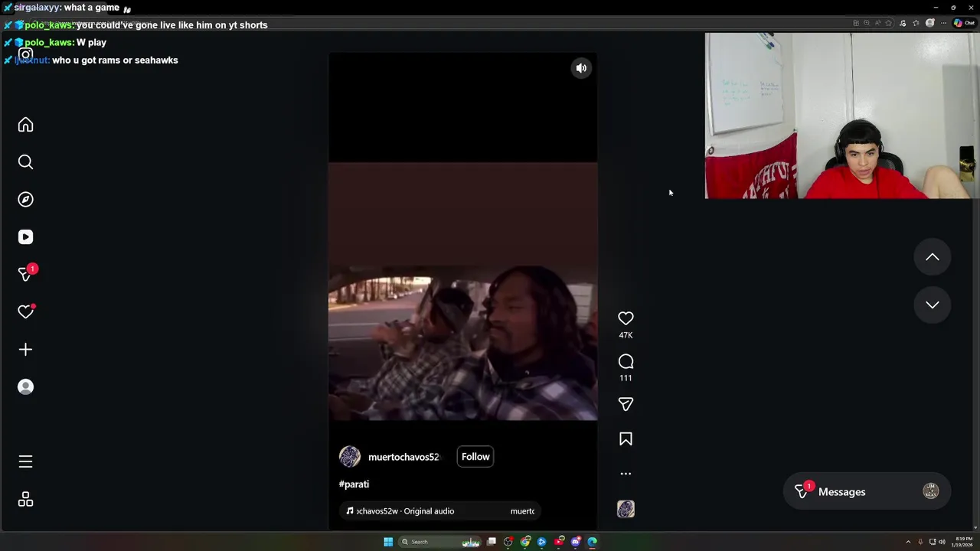
Task: Open Instagram Search from sidebar
Action: click(25, 162)
